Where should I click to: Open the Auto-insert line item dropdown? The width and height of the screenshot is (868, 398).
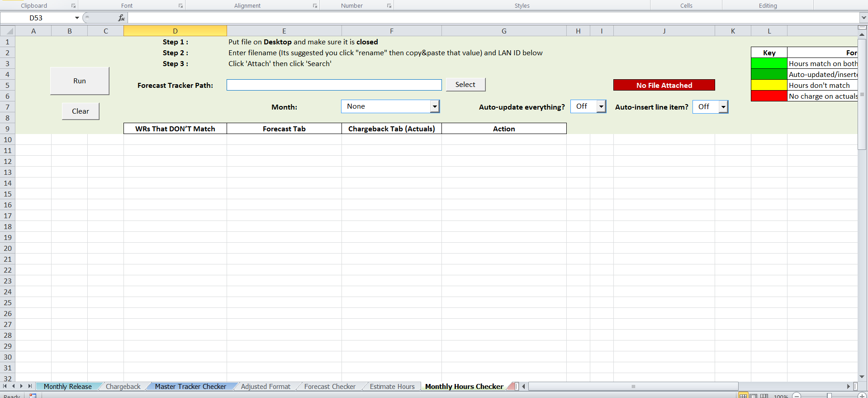[723, 107]
